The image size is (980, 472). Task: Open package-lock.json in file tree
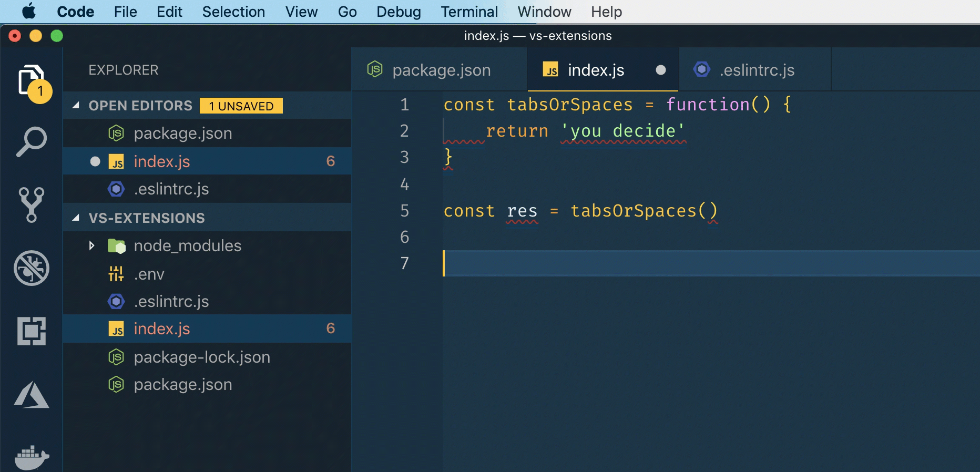pyautogui.click(x=202, y=357)
